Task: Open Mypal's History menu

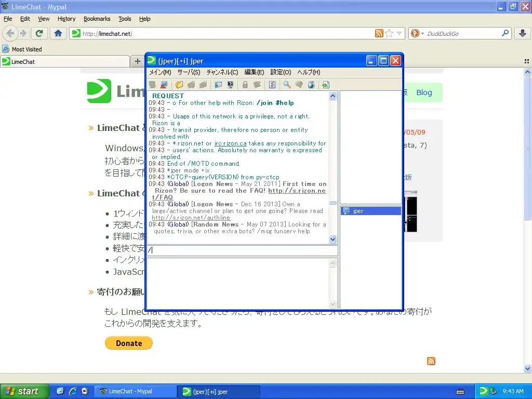Action: (x=66, y=19)
